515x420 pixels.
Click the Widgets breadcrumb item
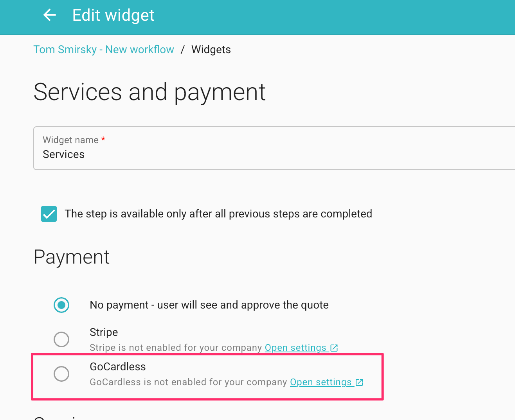[211, 49]
